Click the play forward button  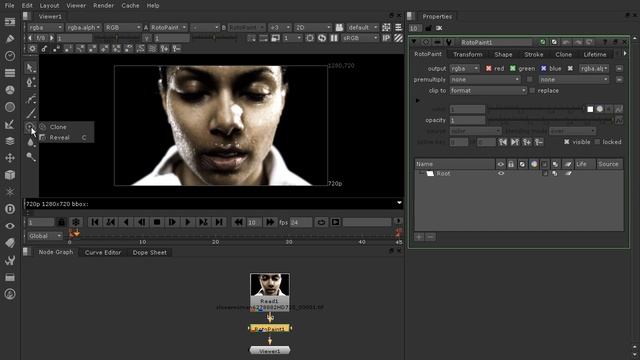[x=188, y=222]
